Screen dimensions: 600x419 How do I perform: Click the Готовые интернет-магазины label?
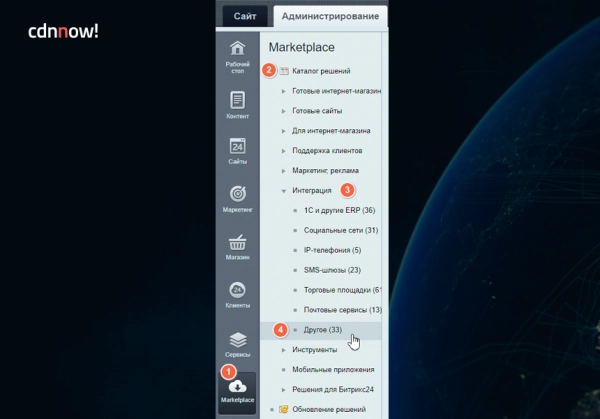336,91
